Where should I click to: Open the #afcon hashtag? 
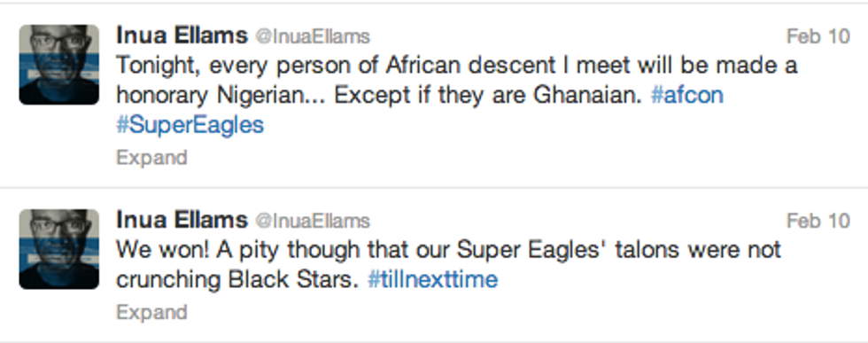pyautogui.click(x=687, y=95)
